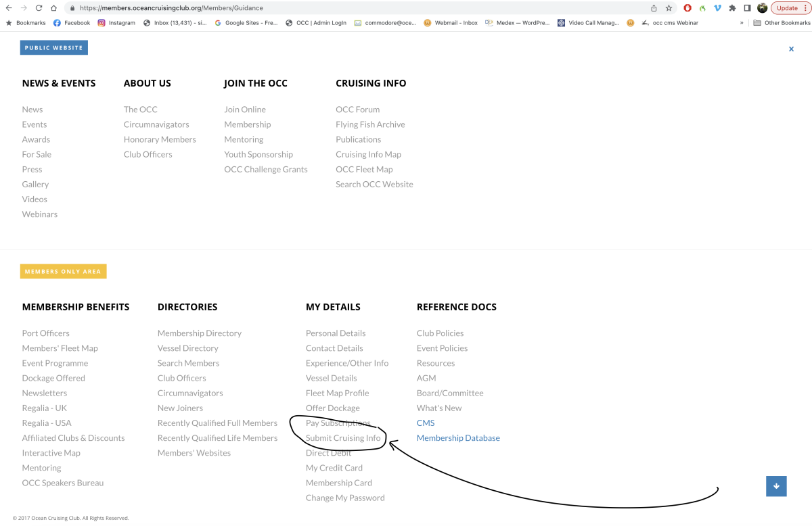The height and width of the screenshot is (526, 812).
Task: Open Personal Details link
Action: tap(336, 333)
